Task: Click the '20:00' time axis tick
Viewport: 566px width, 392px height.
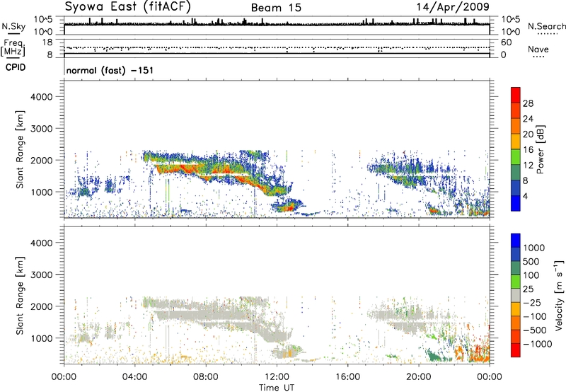Action: pos(419,377)
